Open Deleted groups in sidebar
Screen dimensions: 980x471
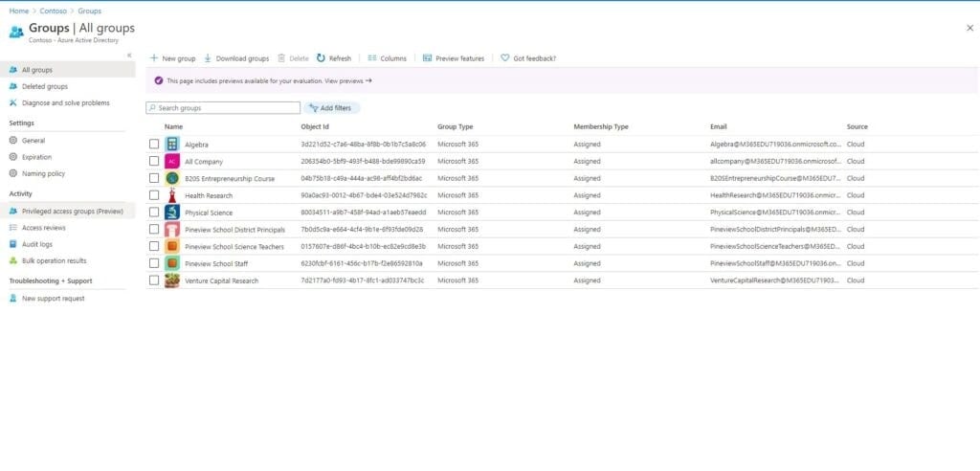click(x=44, y=86)
